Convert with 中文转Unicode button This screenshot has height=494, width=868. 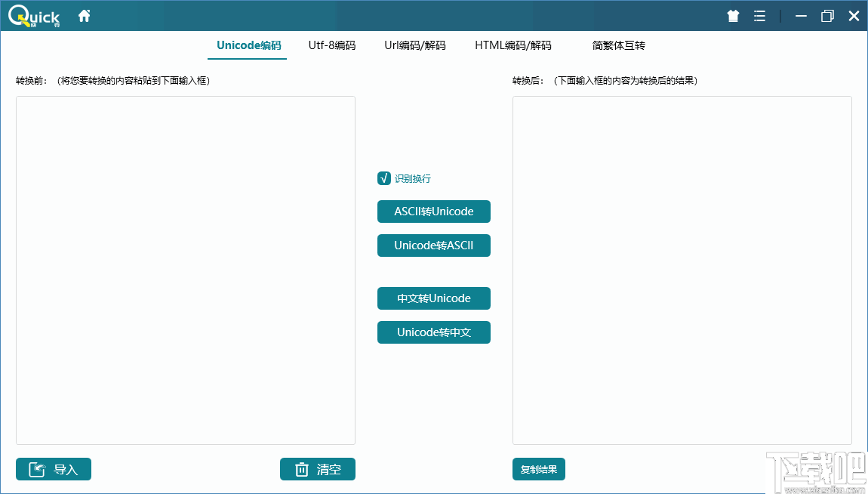[x=433, y=298]
